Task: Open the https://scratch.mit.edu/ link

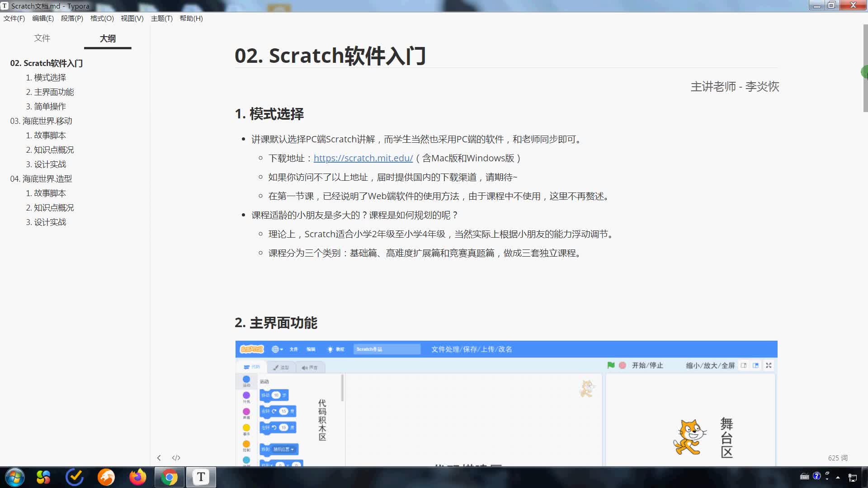Action: pos(363,158)
